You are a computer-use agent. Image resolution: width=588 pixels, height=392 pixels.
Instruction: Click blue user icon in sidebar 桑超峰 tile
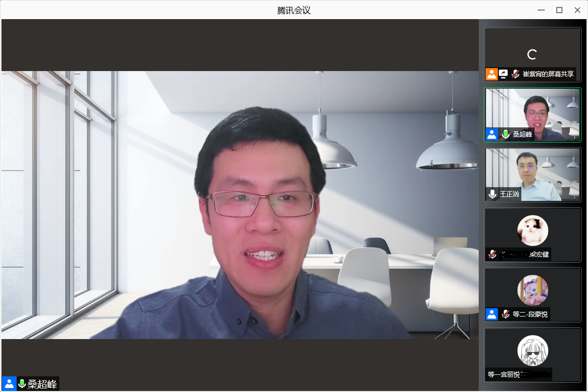491,134
